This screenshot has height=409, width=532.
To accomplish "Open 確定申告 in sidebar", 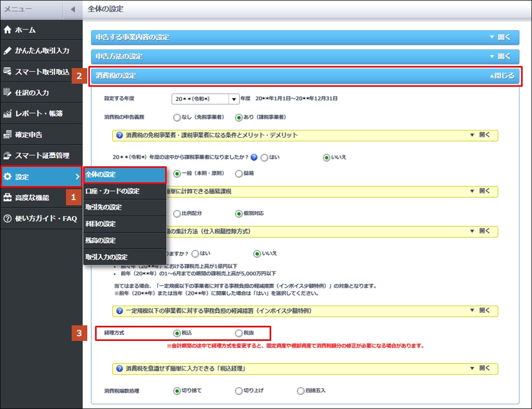I will tap(41, 135).
